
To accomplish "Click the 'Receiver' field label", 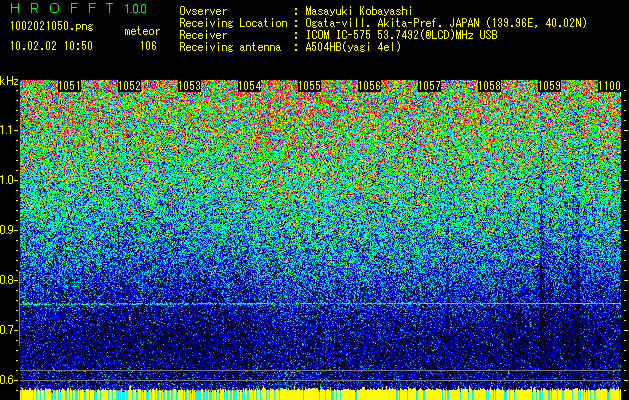I will [x=203, y=35].
